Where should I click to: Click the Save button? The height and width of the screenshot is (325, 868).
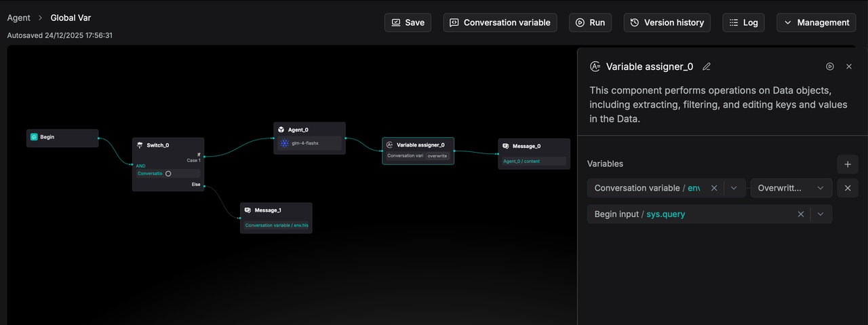[407, 22]
